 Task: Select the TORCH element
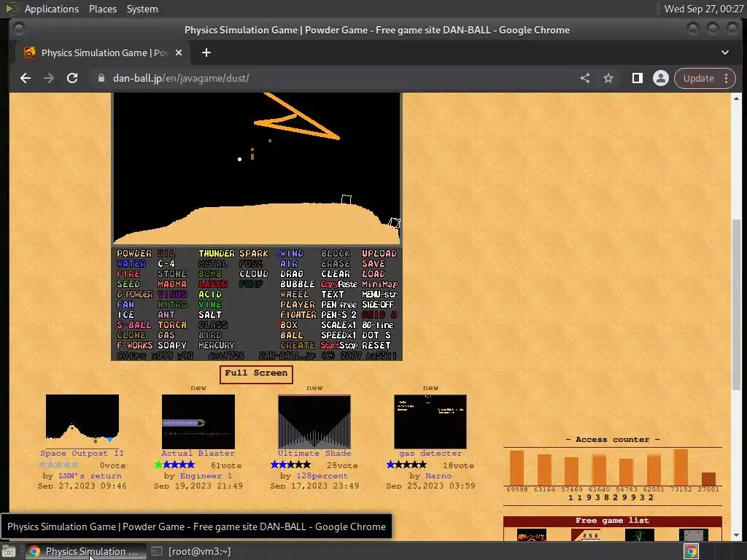click(172, 325)
